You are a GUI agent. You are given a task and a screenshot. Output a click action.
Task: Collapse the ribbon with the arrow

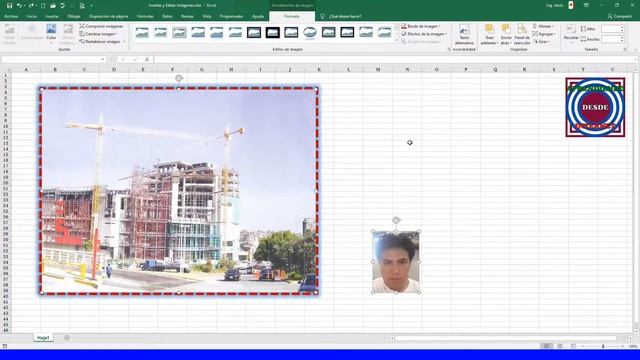click(x=636, y=49)
